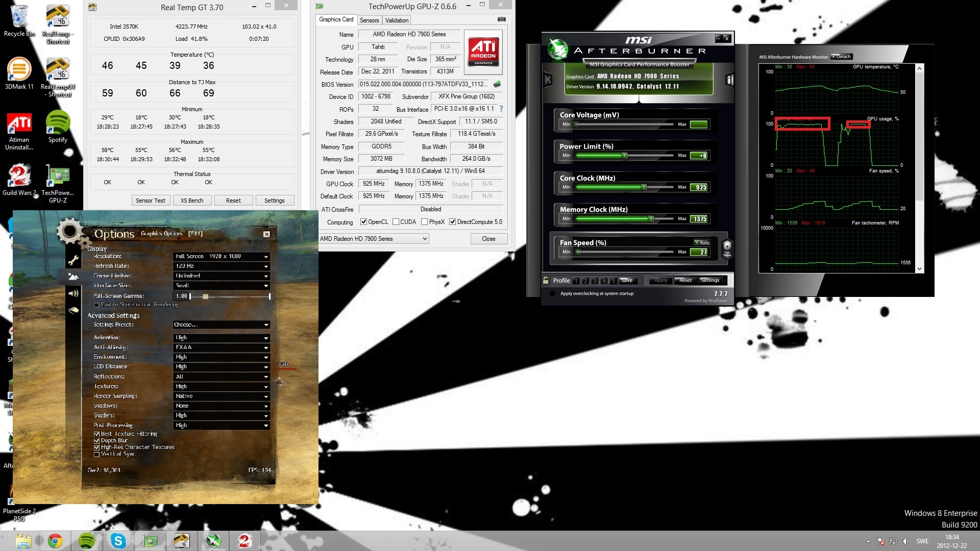This screenshot has width=980, height=551.
Task: Enable the Vertical Sync checkbox
Action: tap(96, 454)
